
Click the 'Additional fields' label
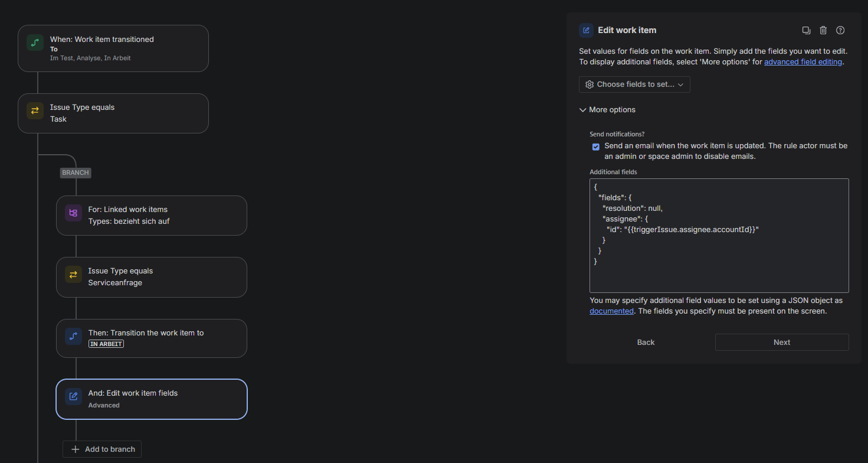click(x=614, y=172)
